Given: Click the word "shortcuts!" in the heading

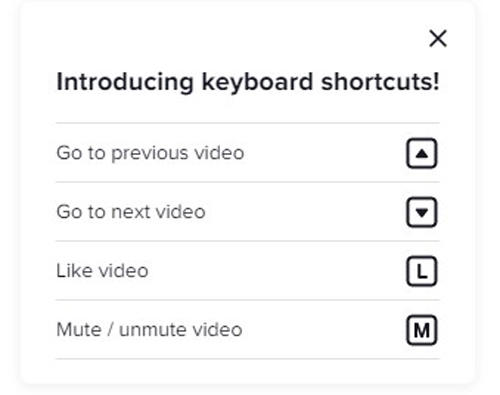Looking at the screenshot, I should pyautogui.click(x=380, y=82).
